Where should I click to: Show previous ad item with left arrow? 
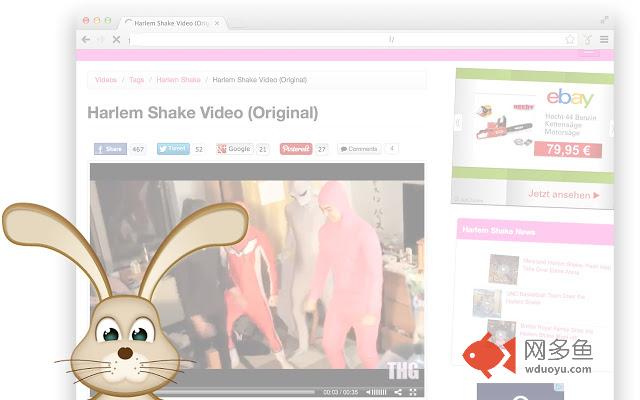pyautogui.click(x=458, y=122)
